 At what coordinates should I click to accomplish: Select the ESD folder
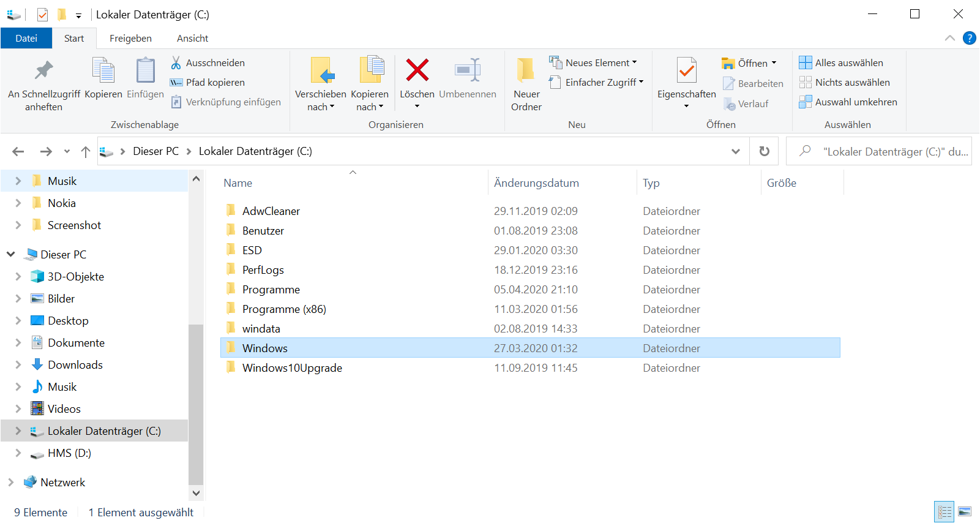coord(252,250)
